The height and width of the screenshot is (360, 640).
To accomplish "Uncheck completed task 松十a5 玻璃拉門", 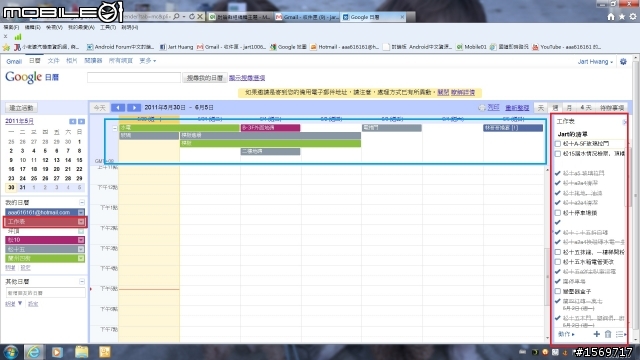I will 558,173.
